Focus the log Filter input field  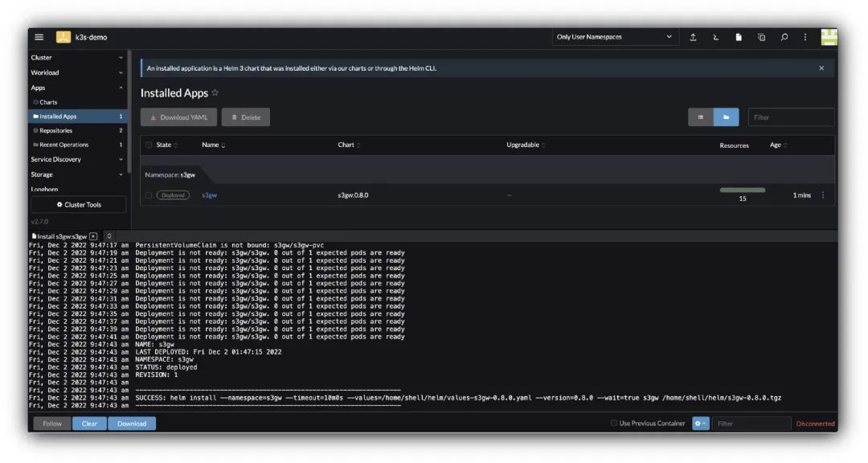pos(751,423)
